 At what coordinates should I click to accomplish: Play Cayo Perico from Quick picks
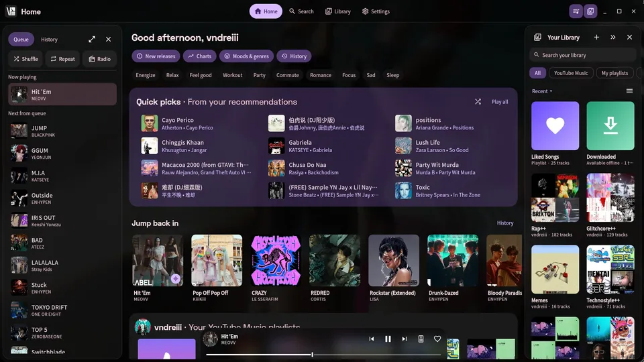click(x=197, y=123)
